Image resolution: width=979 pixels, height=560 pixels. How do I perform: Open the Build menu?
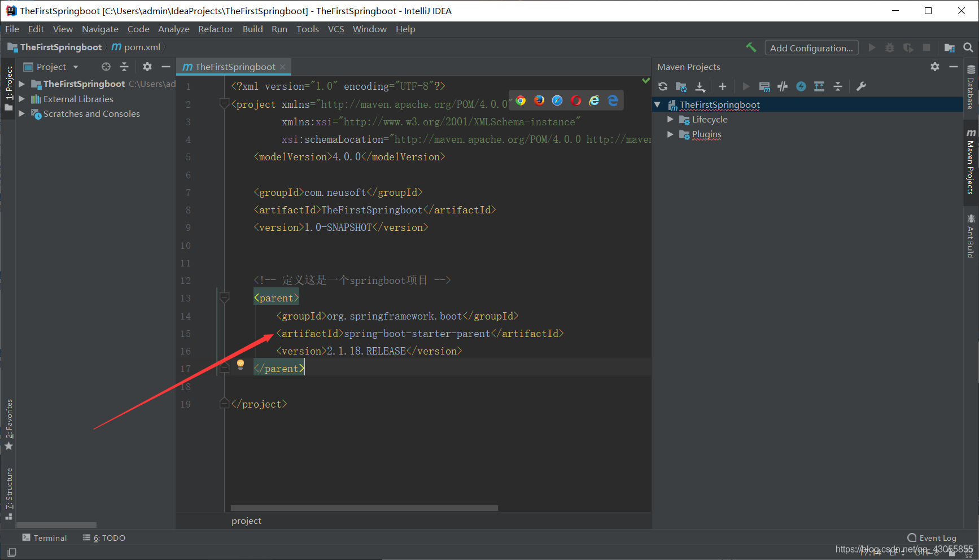(x=252, y=29)
